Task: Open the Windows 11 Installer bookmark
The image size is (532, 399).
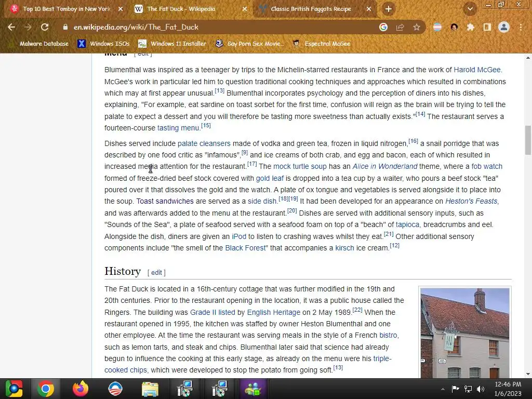Action: [x=172, y=44]
